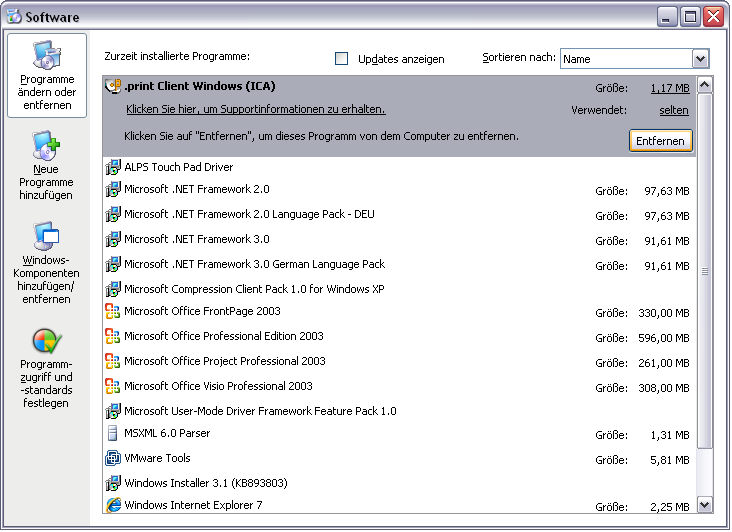732x532 pixels.
Task: Open the Sortieren nach dropdown arrow
Action: pyautogui.click(x=700, y=59)
